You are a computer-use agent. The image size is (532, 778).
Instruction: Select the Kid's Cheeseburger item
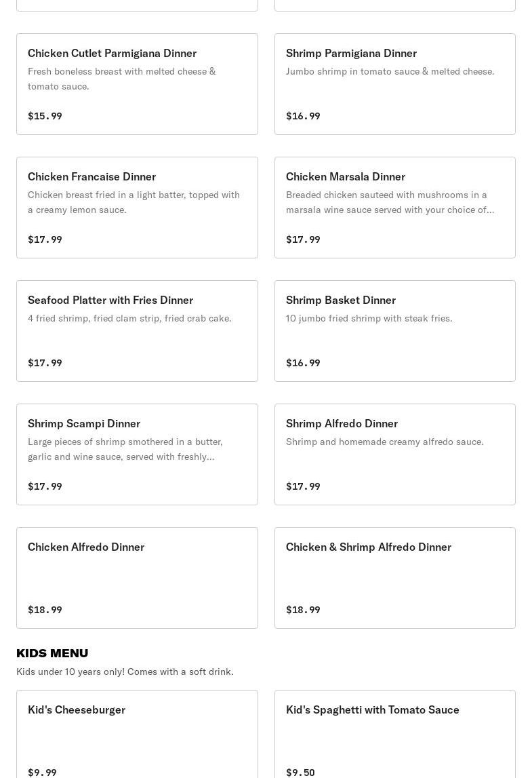click(x=77, y=709)
